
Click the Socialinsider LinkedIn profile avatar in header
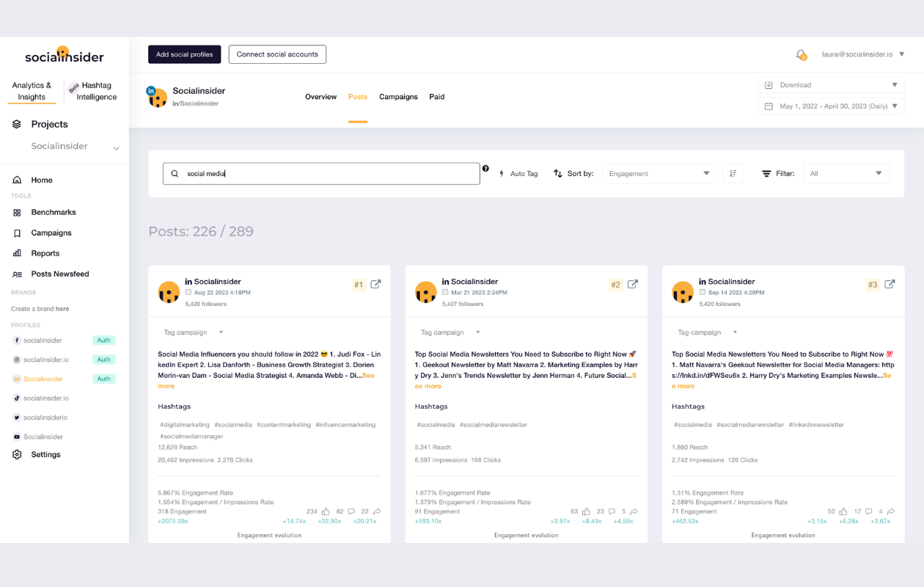(x=157, y=96)
